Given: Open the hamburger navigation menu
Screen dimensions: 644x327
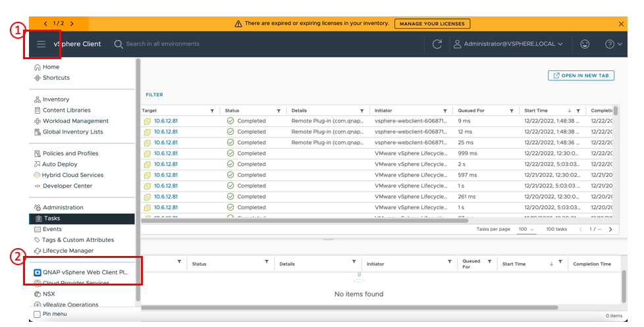Looking at the screenshot, I should [41, 44].
